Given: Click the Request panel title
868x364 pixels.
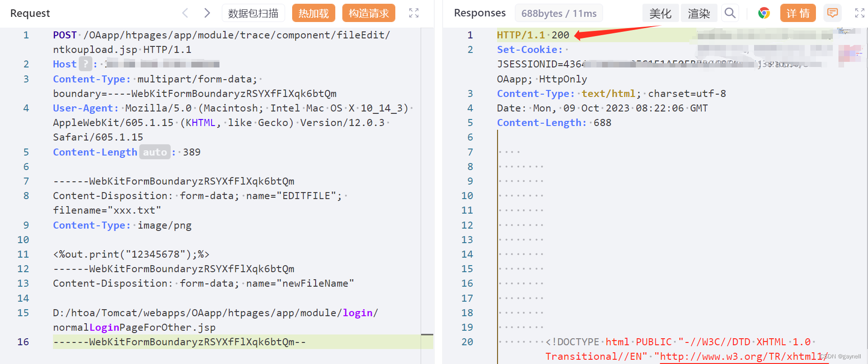Looking at the screenshot, I should [x=30, y=13].
